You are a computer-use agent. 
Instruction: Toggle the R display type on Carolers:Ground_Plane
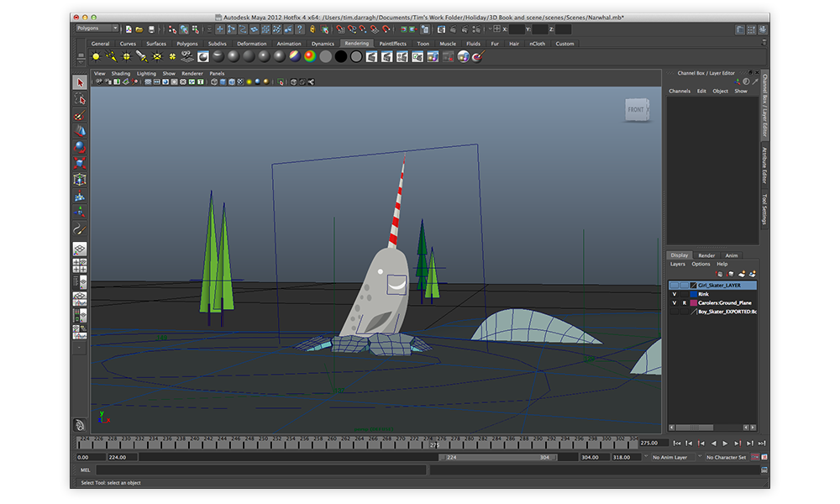click(684, 302)
